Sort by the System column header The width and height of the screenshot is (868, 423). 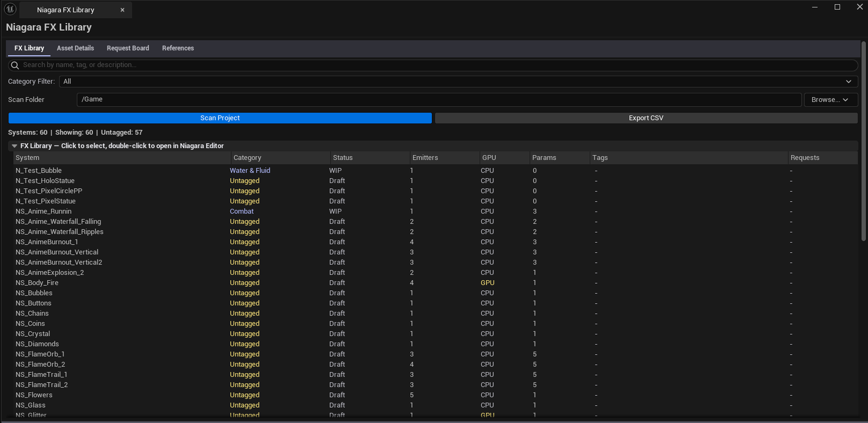[122, 158]
